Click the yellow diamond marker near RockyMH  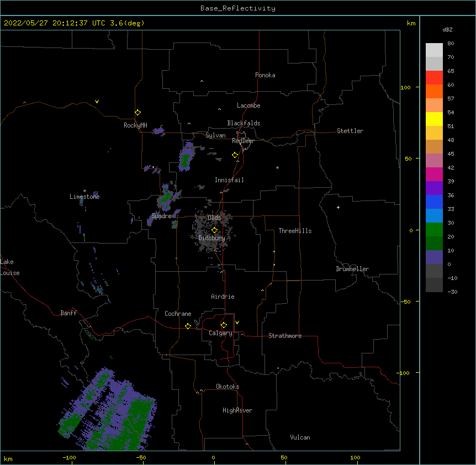pyautogui.click(x=137, y=113)
